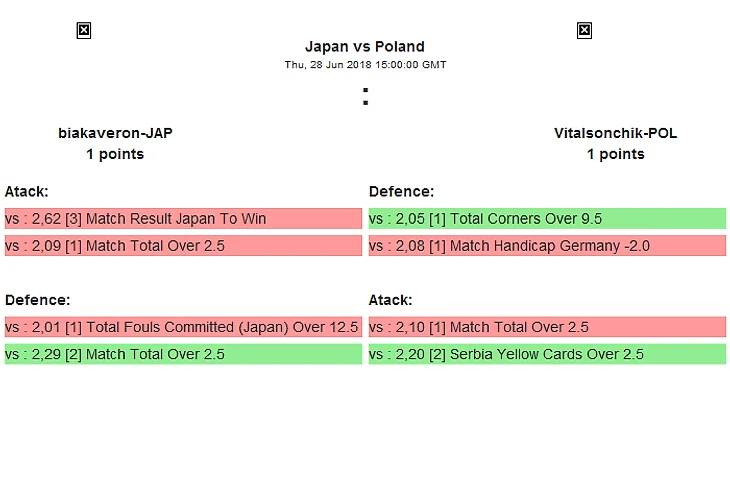Screen dimensions: 730x480
Task: Select the green 2,29 Match Total Over 2.5 row
Action: (183, 354)
